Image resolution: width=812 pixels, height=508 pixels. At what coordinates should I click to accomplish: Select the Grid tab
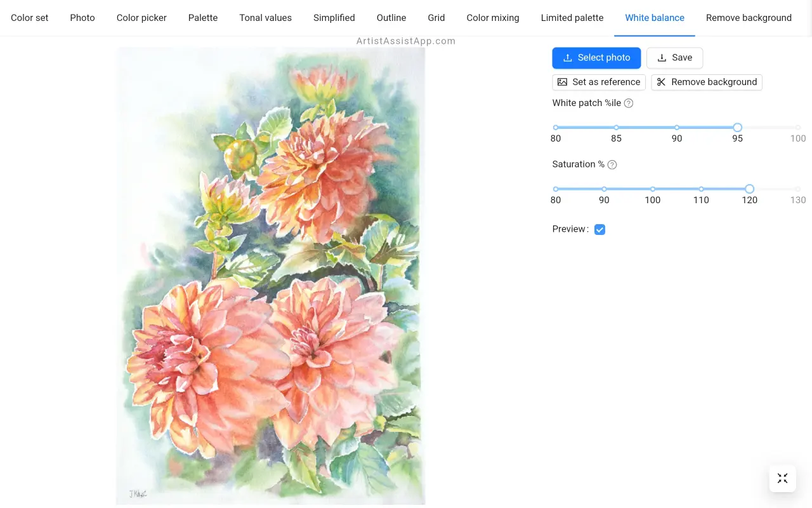point(436,18)
